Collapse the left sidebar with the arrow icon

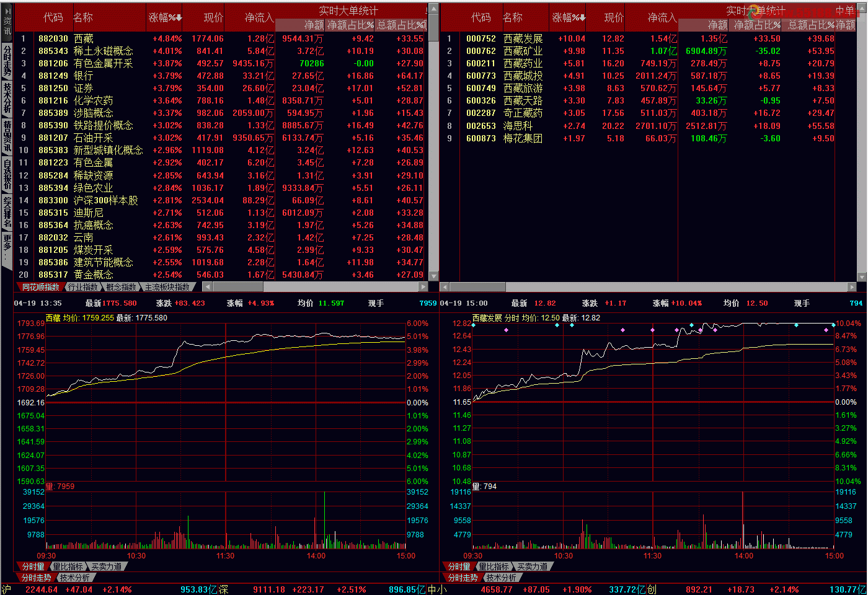point(7,11)
